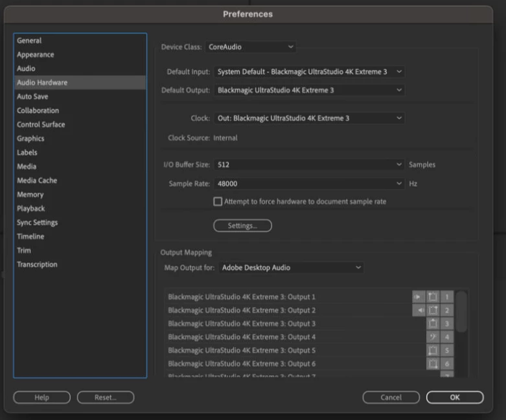
Task: Click the Reset... button
Action: [106, 397]
